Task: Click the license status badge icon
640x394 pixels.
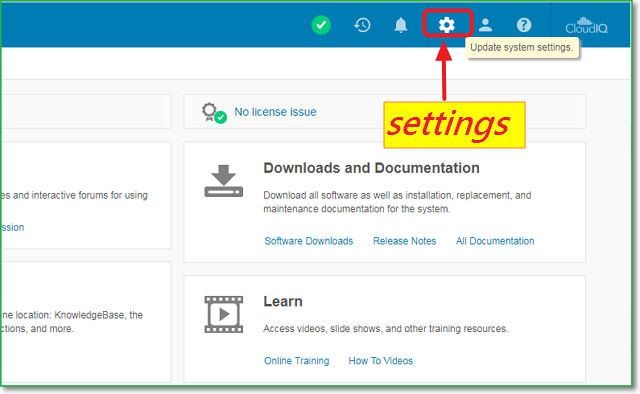Action: (x=214, y=113)
